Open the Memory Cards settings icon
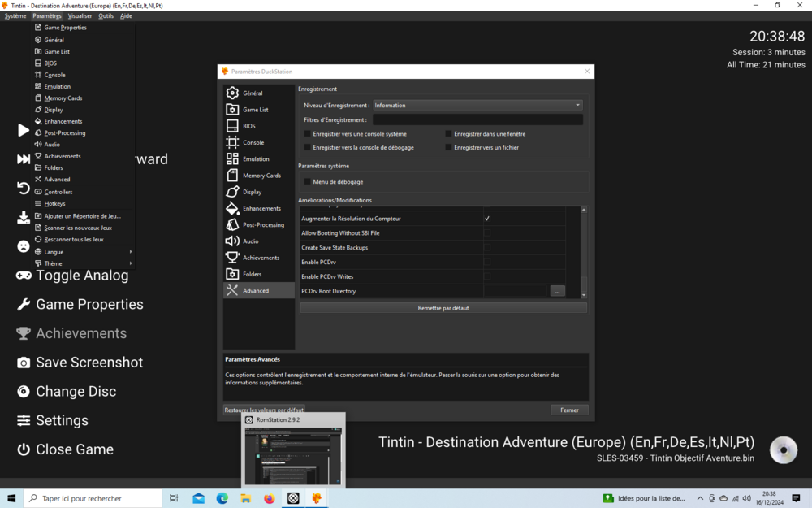The height and width of the screenshot is (508, 812). [x=232, y=176]
